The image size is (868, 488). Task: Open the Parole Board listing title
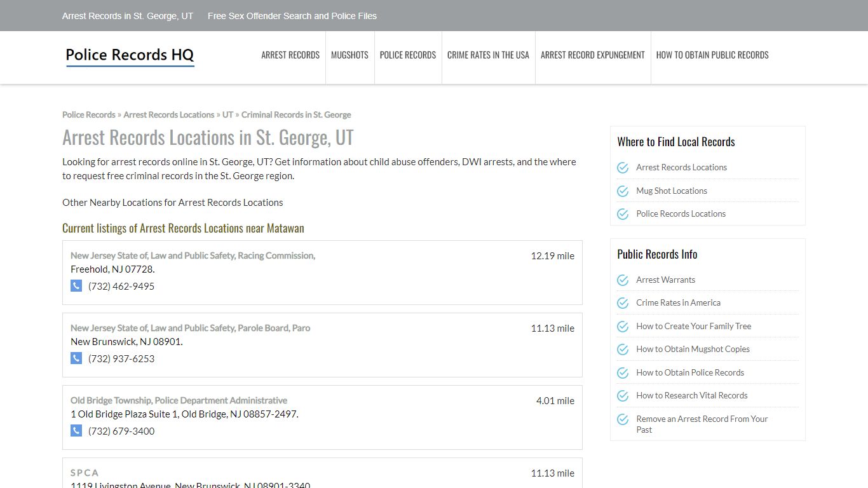pos(191,328)
